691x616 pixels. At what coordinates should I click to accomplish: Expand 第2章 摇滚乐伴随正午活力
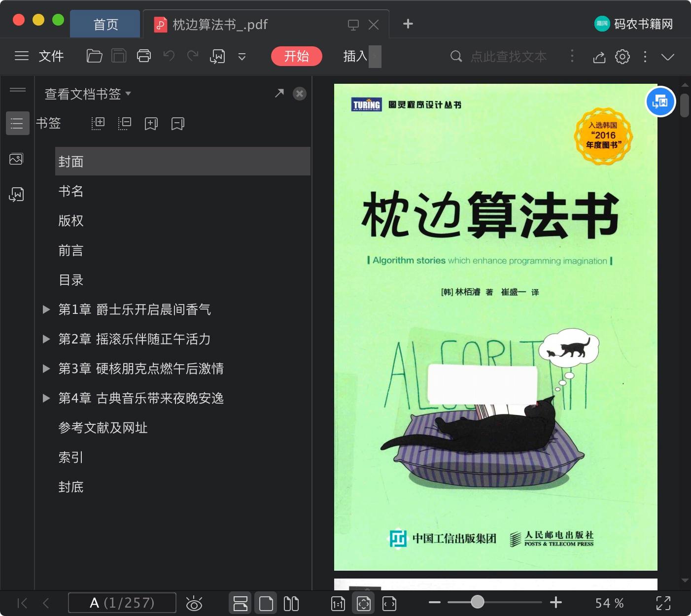(46, 339)
